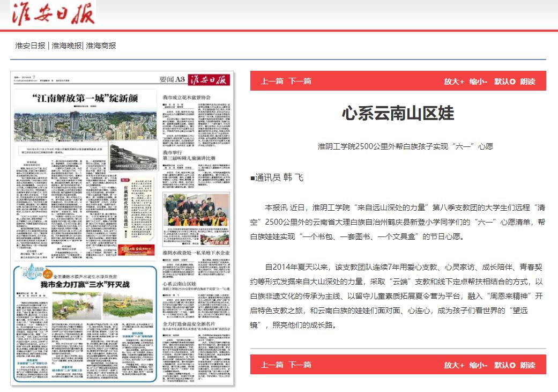Reset font size with the top 默认O
This screenshot has width=558, height=392.
coord(504,82)
